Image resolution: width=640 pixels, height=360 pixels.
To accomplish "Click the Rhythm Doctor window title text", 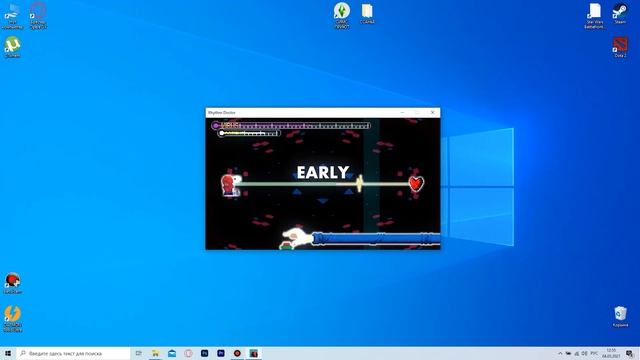I will click(x=222, y=112).
